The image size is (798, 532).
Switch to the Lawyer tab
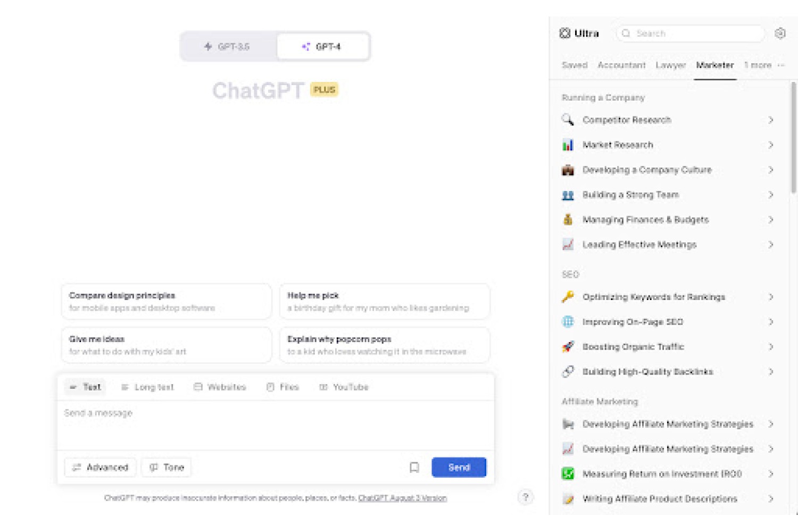[x=671, y=65]
